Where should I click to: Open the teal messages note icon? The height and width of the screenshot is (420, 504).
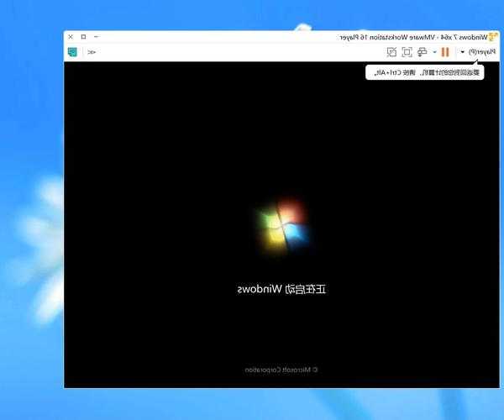pos(72,52)
